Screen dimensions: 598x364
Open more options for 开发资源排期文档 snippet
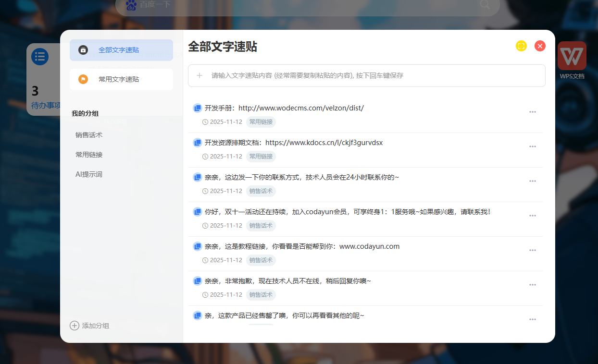pyautogui.click(x=532, y=146)
